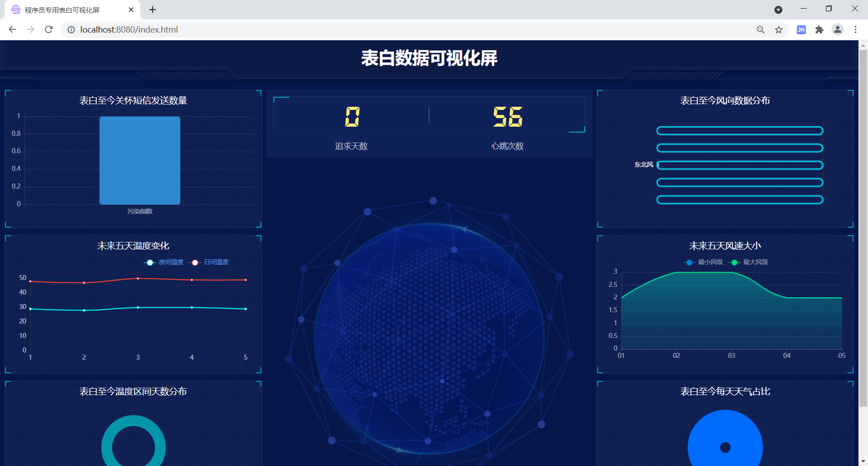
Task: Click the 东北风 axis label
Action: 644,165
